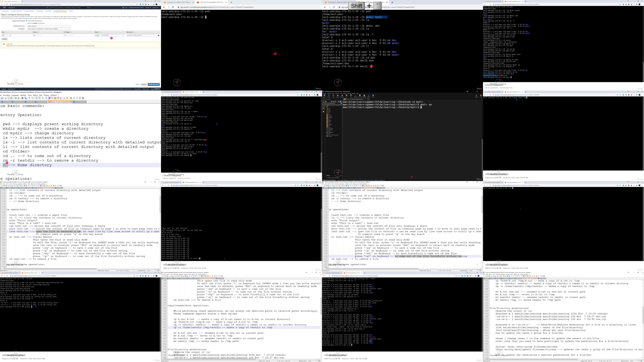The image size is (644, 362).
Task: Open the Mumbai region dropdown
Action: 148,8
